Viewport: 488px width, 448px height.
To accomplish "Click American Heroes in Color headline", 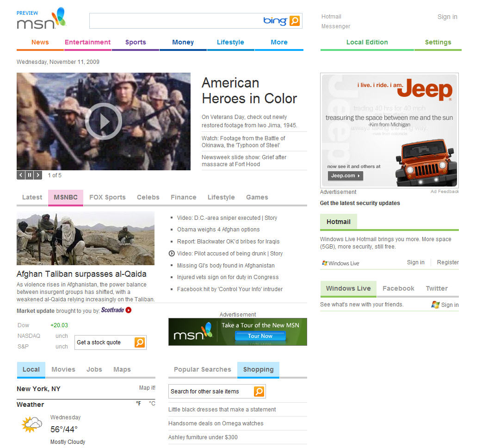I will click(x=249, y=91).
